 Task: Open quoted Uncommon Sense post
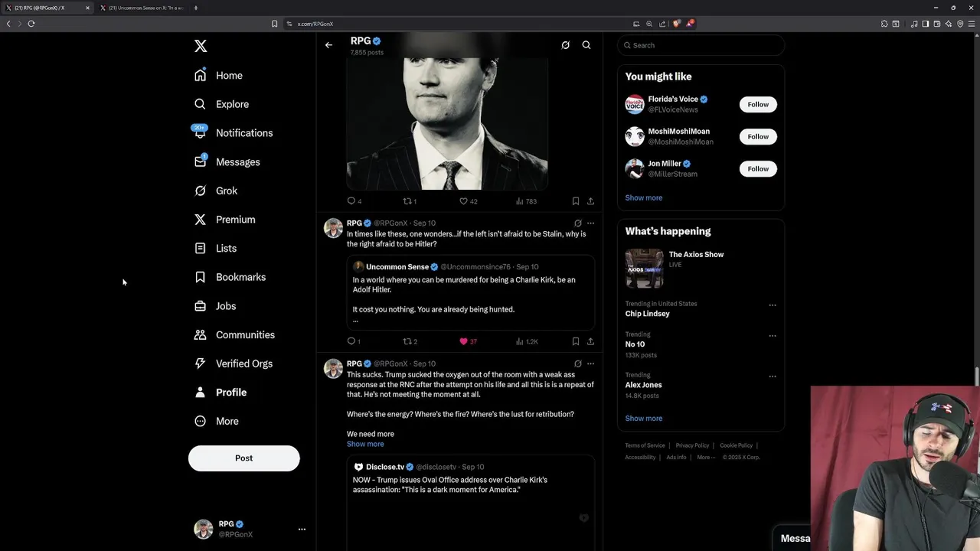(471, 293)
